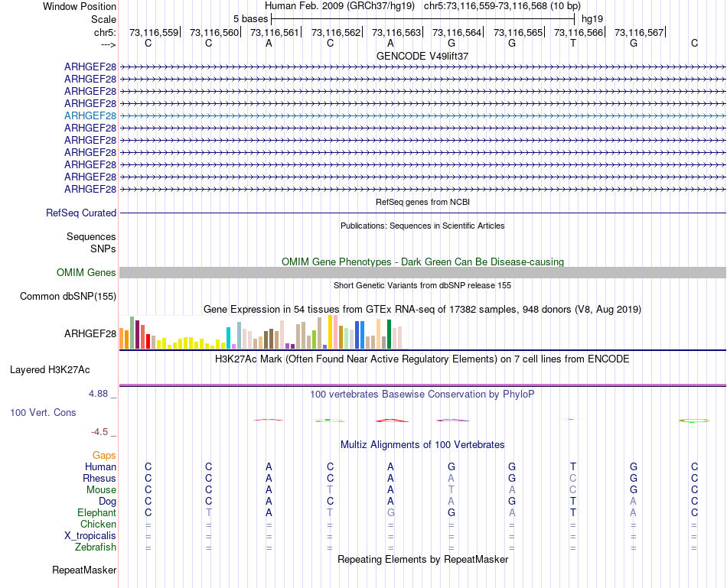Click ARHGEF28 label beside the expression bar chart
This screenshot has height=588, width=727.
tap(90, 333)
